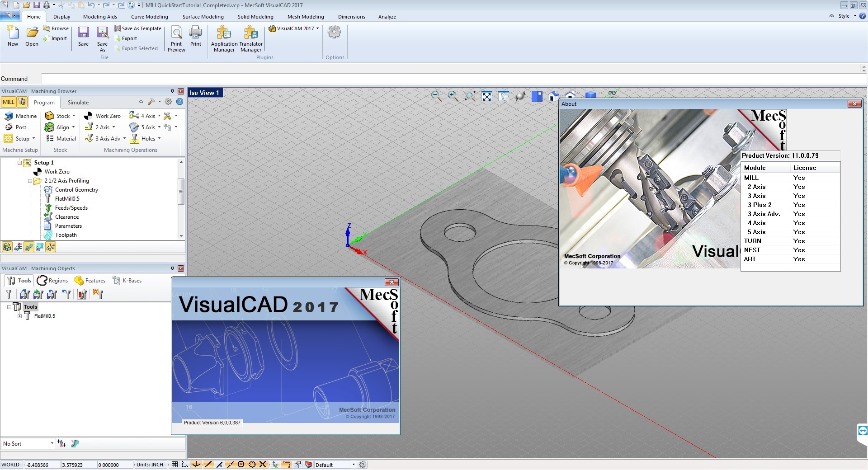Click the Browse button
This screenshot has width=868, height=470.
coord(56,28)
